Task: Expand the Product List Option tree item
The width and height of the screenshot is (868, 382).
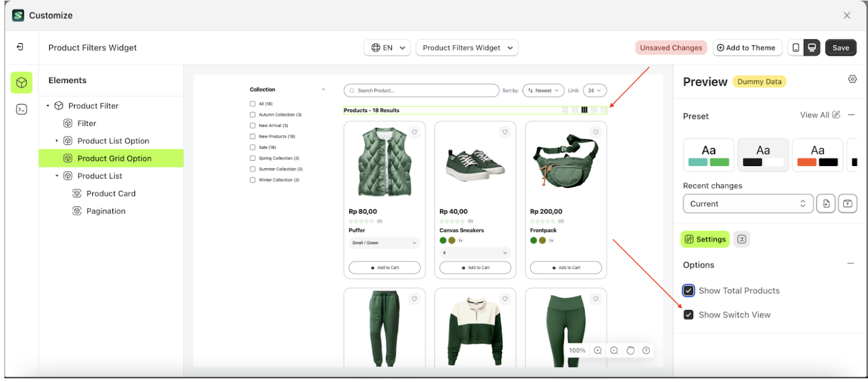Action: tap(57, 141)
